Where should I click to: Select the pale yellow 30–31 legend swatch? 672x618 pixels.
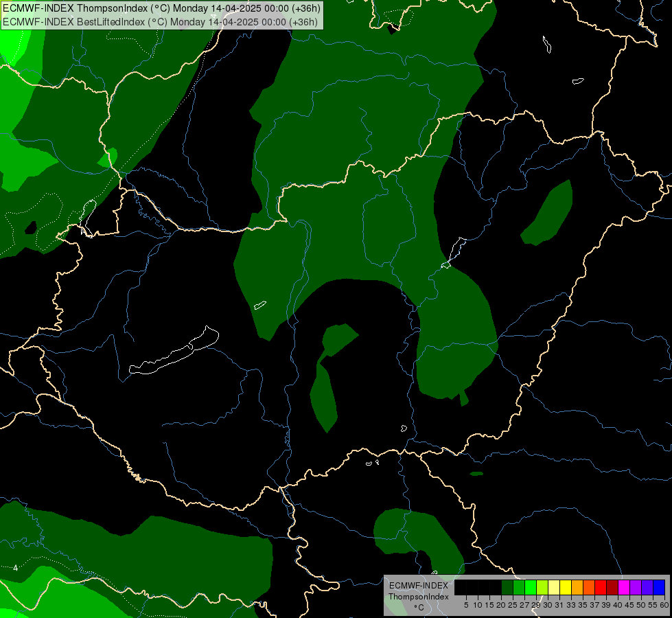pyautogui.click(x=554, y=587)
